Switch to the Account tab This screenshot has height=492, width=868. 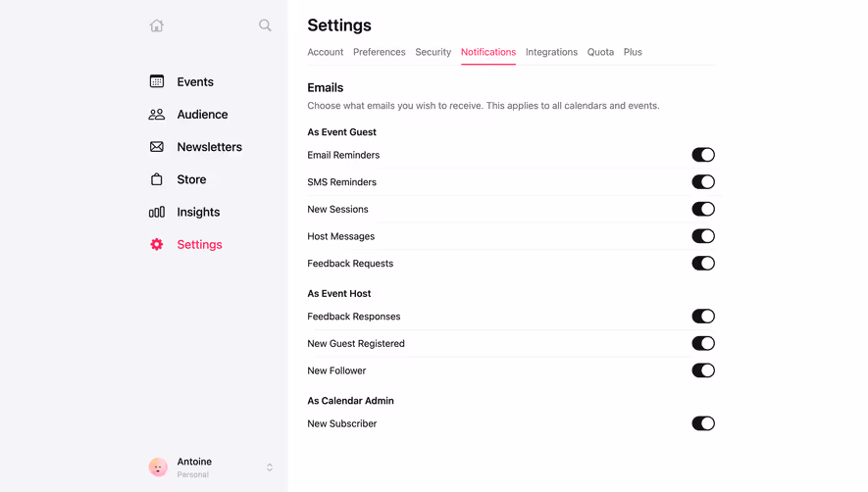click(x=325, y=52)
